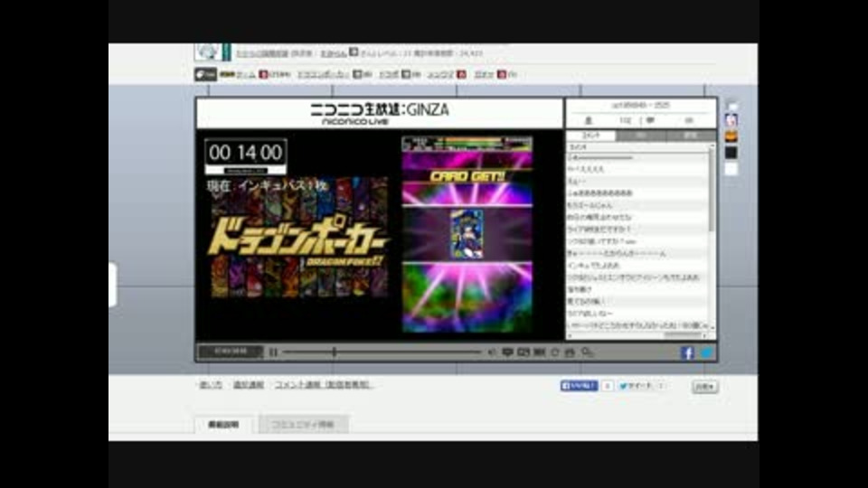Open the first underlined link below player

click(x=211, y=385)
